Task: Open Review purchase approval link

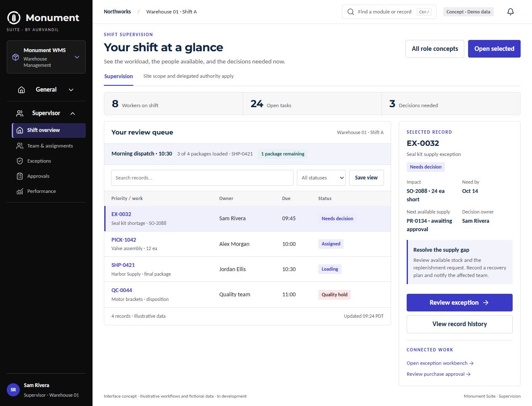Action: pos(439,374)
